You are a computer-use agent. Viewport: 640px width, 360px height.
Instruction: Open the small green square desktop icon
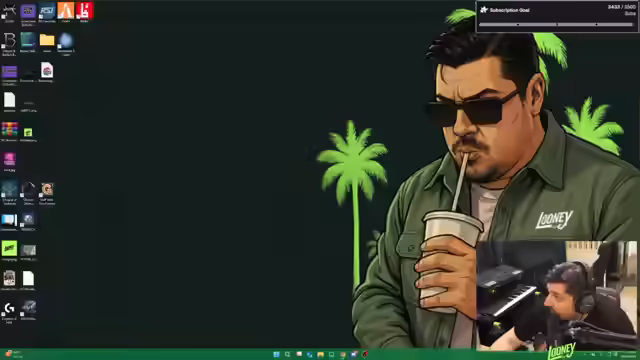tap(28, 132)
